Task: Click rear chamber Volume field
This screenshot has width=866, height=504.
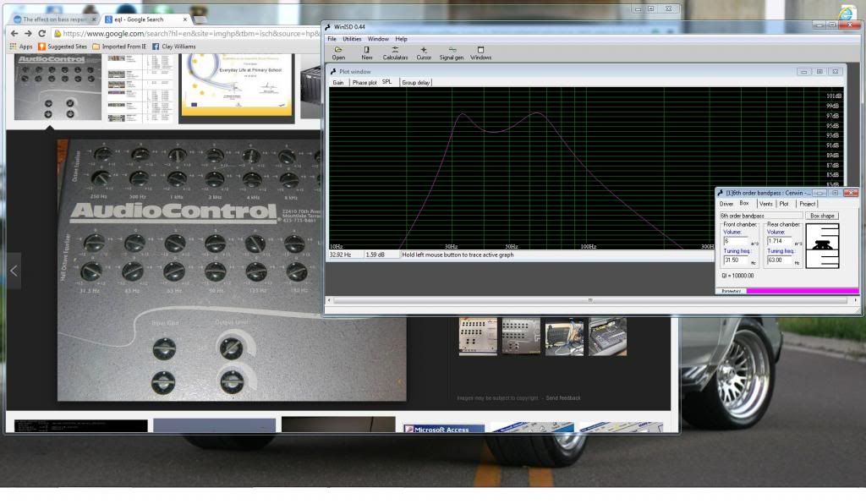Action: [x=780, y=241]
